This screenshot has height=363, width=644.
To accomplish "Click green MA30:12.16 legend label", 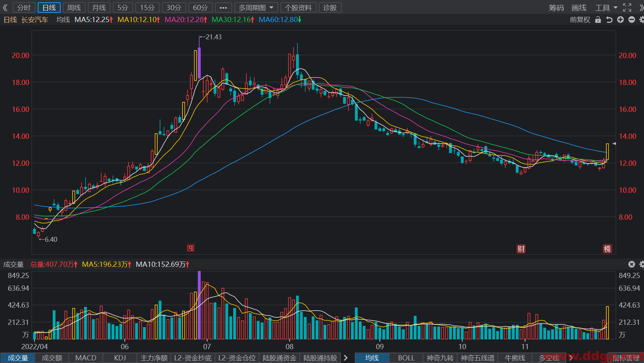I will click(x=233, y=19).
